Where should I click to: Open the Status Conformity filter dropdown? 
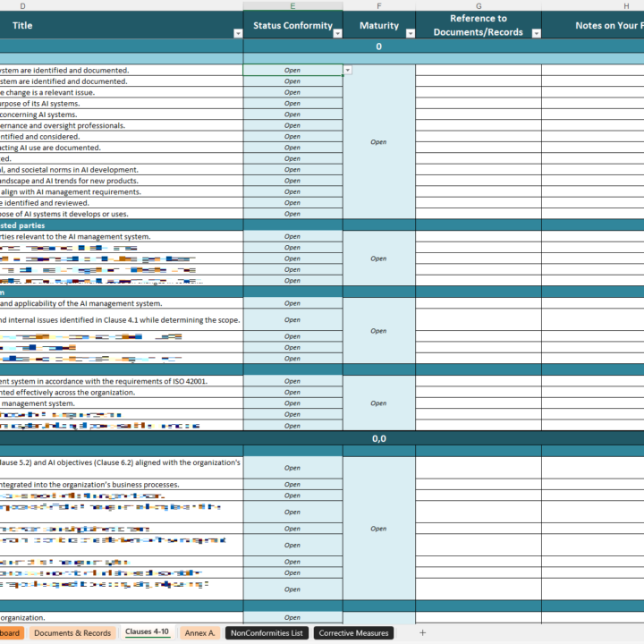point(337,34)
